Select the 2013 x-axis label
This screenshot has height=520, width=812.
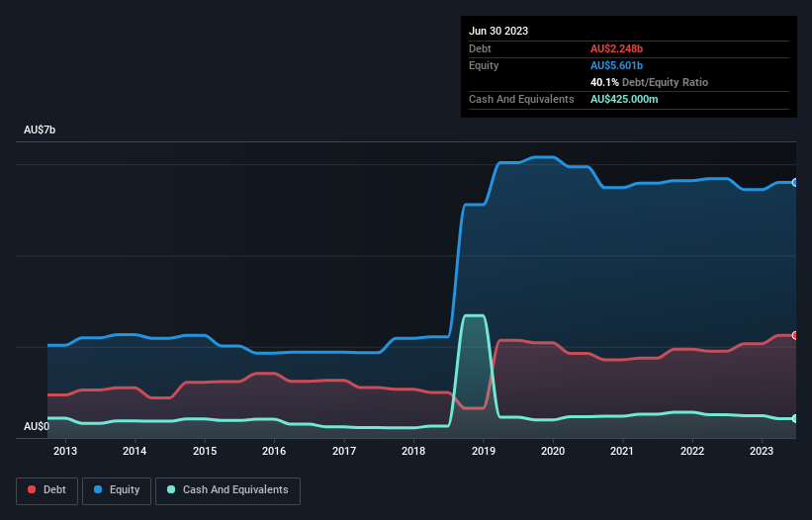[x=65, y=451]
